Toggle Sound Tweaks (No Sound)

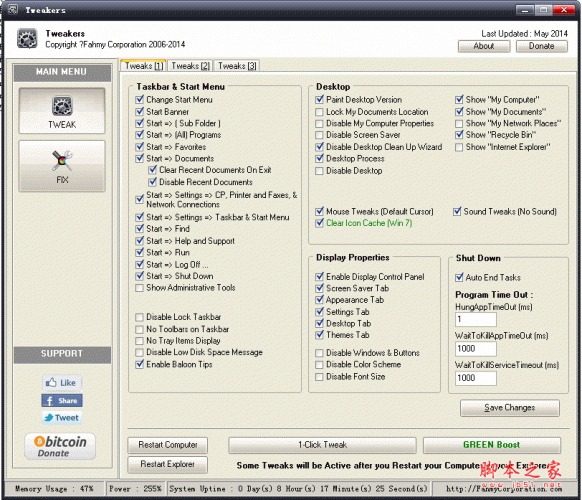pyautogui.click(x=457, y=212)
